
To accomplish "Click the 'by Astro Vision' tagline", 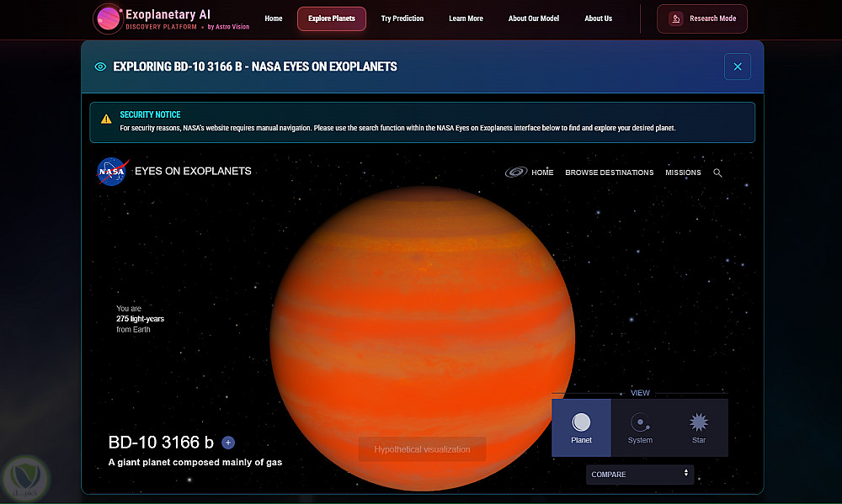I will [x=228, y=27].
